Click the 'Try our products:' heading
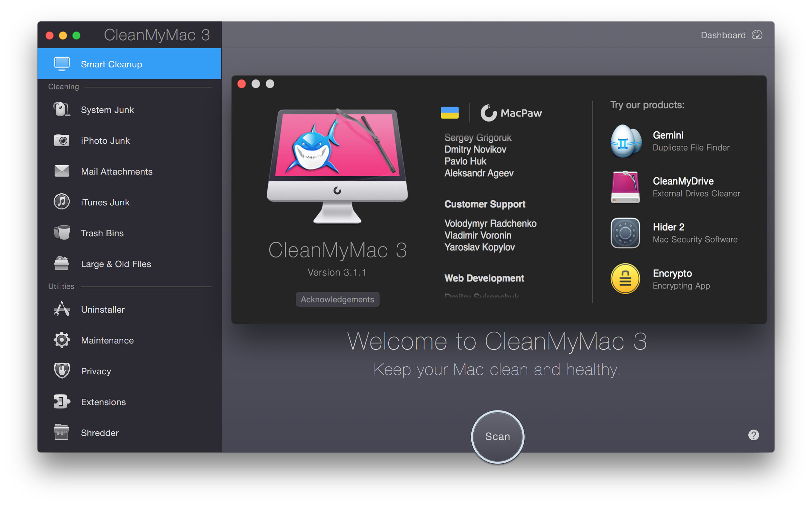Screen dimensions: 812x506 click(x=647, y=105)
